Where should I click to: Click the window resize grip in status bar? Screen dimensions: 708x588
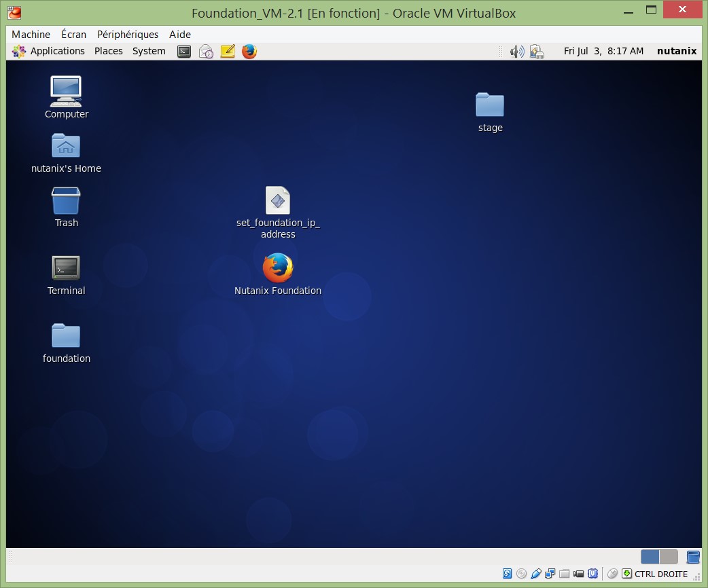[697, 577]
